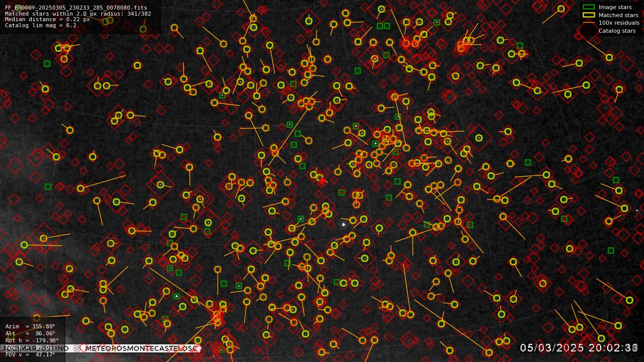Click the "Catalog lim mag = 6.2" line
This screenshot has height=362, width=644.
[41, 25]
